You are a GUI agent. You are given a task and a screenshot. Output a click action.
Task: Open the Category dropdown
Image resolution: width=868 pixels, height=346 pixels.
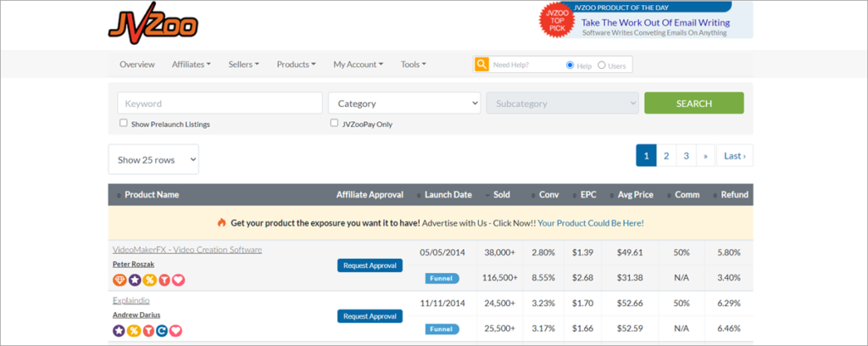[x=404, y=103]
